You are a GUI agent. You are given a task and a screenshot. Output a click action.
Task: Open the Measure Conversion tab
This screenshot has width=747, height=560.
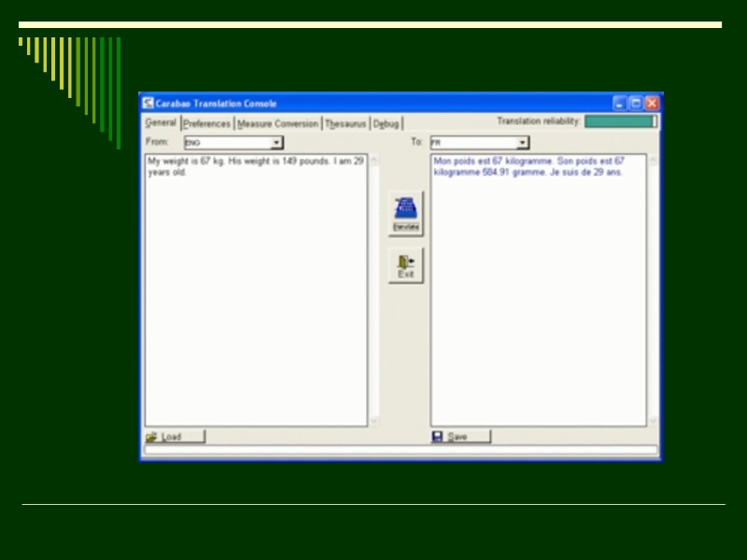pyautogui.click(x=277, y=124)
